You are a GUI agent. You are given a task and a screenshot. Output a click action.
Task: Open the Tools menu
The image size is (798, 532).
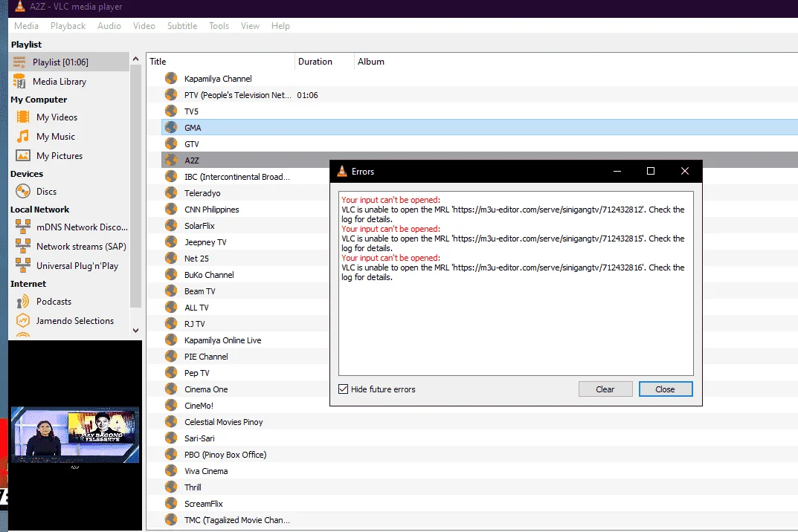(219, 26)
